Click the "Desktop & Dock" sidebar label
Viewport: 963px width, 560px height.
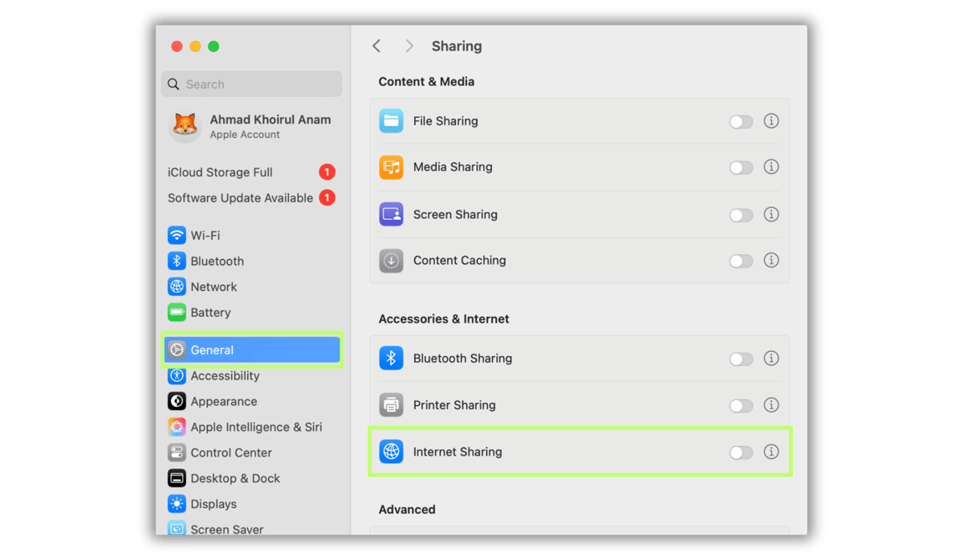(x=235, y=478)
